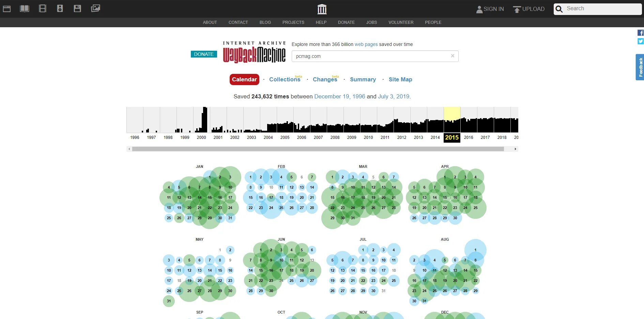Open May 31 snapshots

pyautogui.click(x=169, y=301)
